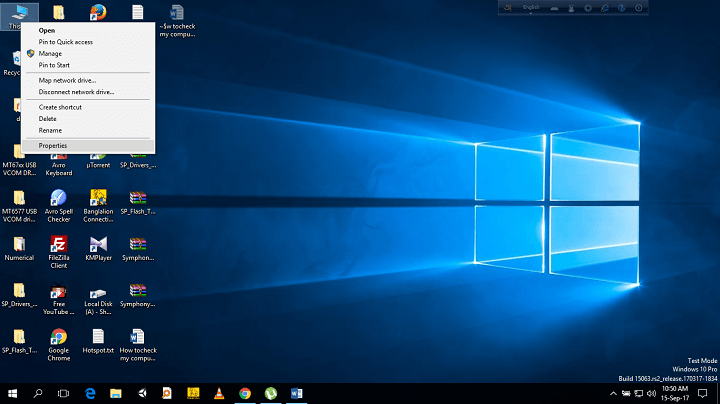Image resolution: width=720 pixels, height=404 pixels.
Task: Click the Internet Explorer icon in Avro bar
Action: click(605, 8)
